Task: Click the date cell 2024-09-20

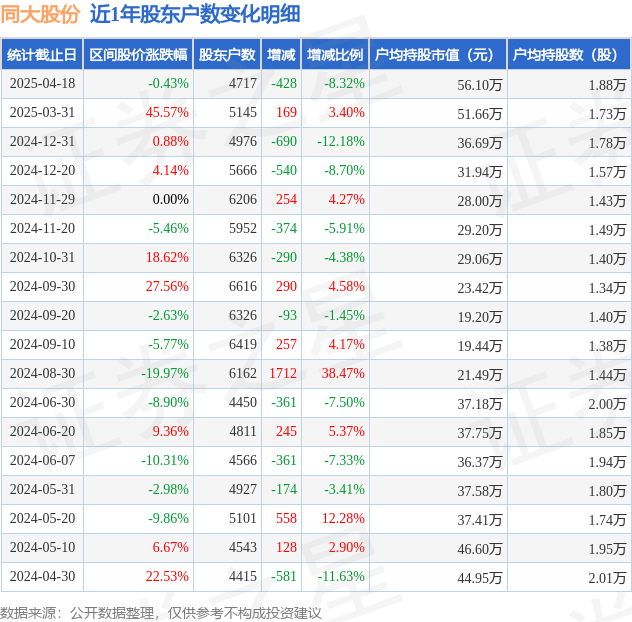Action: tap(42, 316)
